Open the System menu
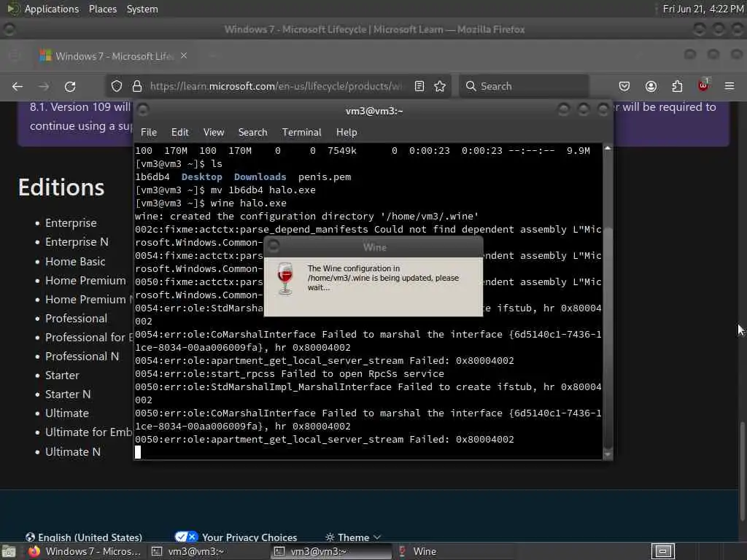The image size is (747, 560). (142, 9)
